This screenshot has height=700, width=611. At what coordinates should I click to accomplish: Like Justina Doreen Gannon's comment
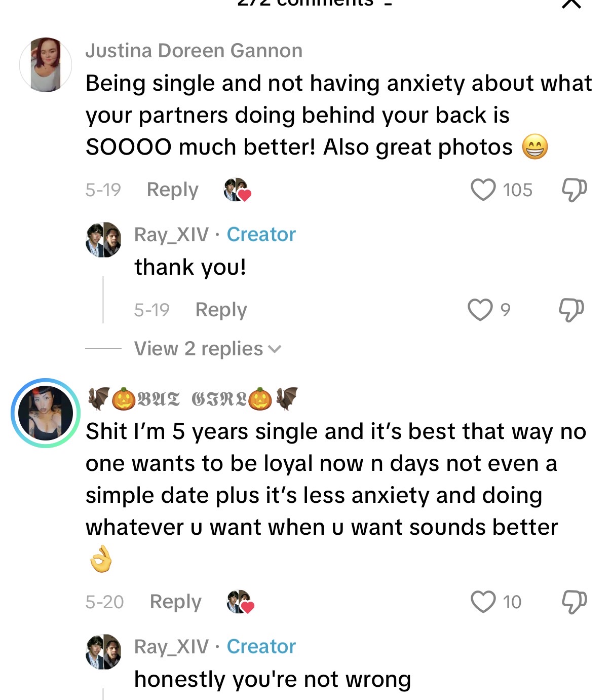coord(483,190)
